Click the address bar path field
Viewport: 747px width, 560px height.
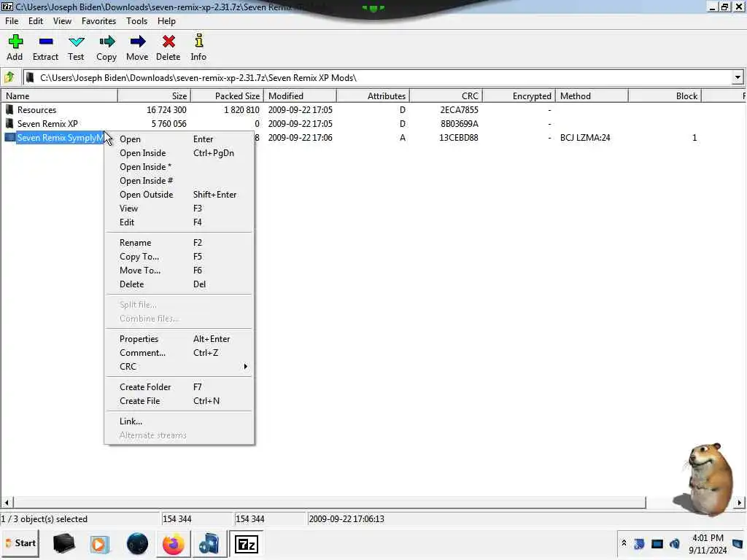pyautogui.click(x=384, y=77)
